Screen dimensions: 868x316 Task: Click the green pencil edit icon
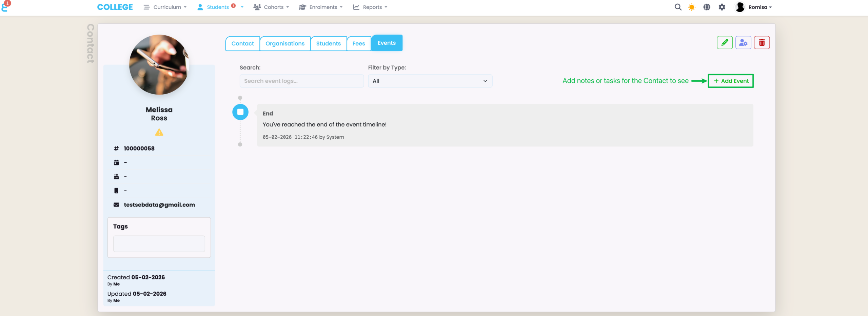(725, 43)
